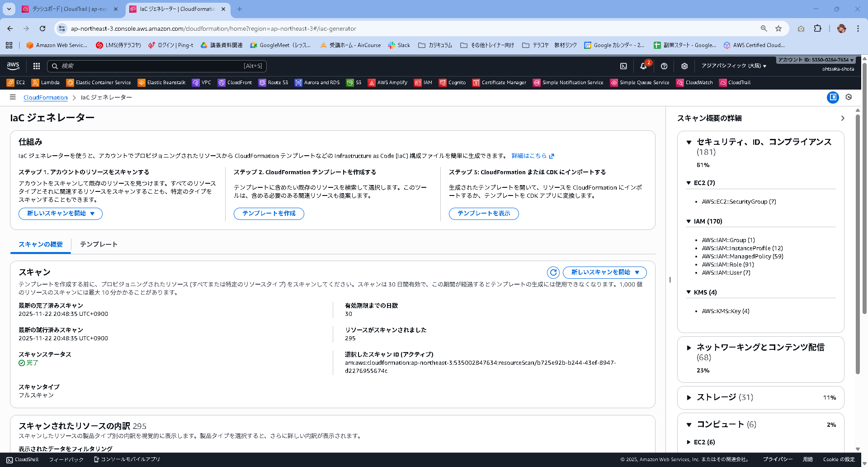Refresh the scan summary
The image size is (868, 467).
[553, 272]
